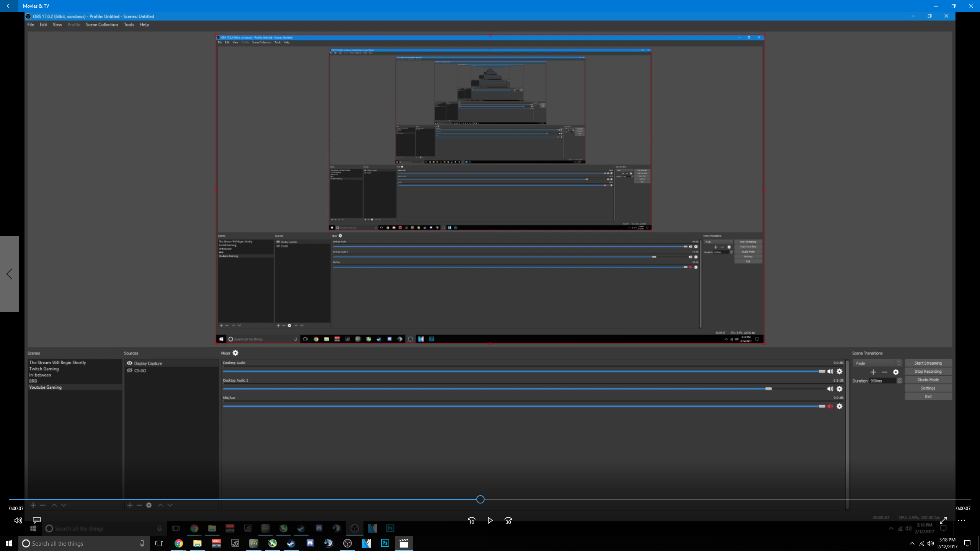Open the Tools menu in OBS
Image resolution: width=980 pixels, height=551 pixels.
tap(129, 24)
